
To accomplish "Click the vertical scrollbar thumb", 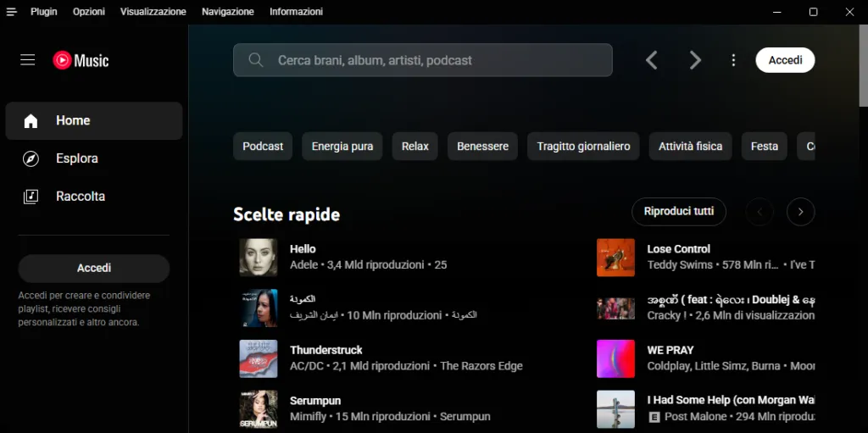I will pos(863,65).
